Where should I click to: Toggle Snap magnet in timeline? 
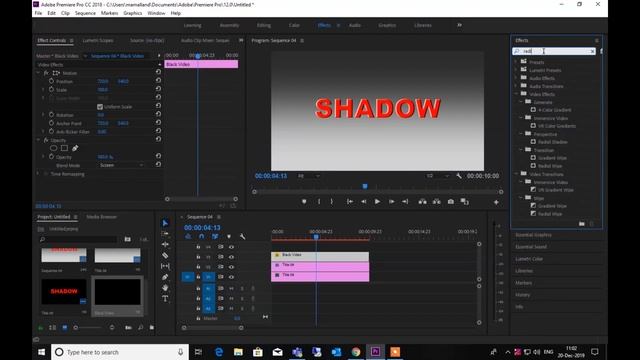[x=201, y=236]
